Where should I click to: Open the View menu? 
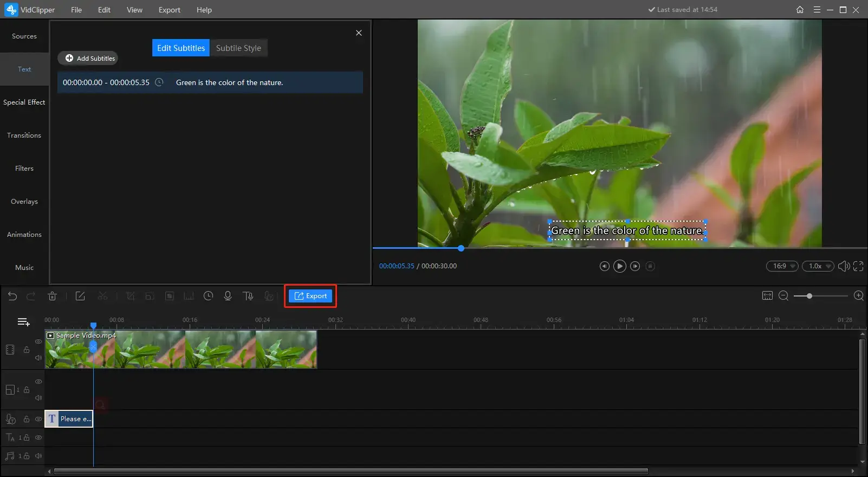[134, 10]
